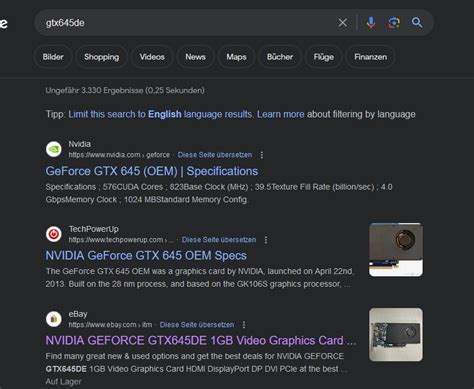
Task: Open three-dot menu for eBay result
Action: pos(244,325)
